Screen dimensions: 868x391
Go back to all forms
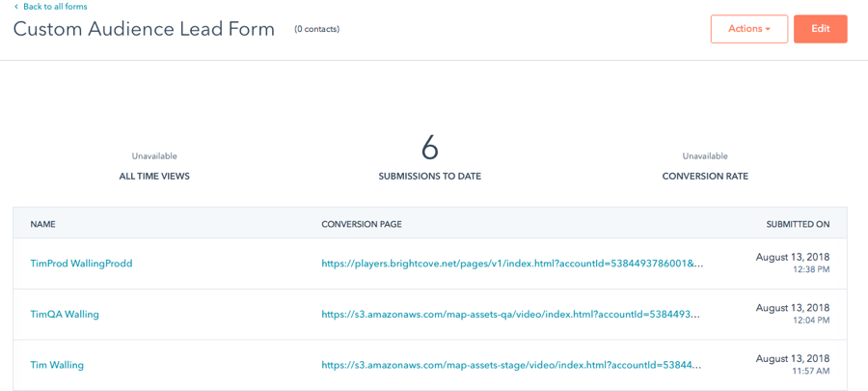[x=55, y=7]
